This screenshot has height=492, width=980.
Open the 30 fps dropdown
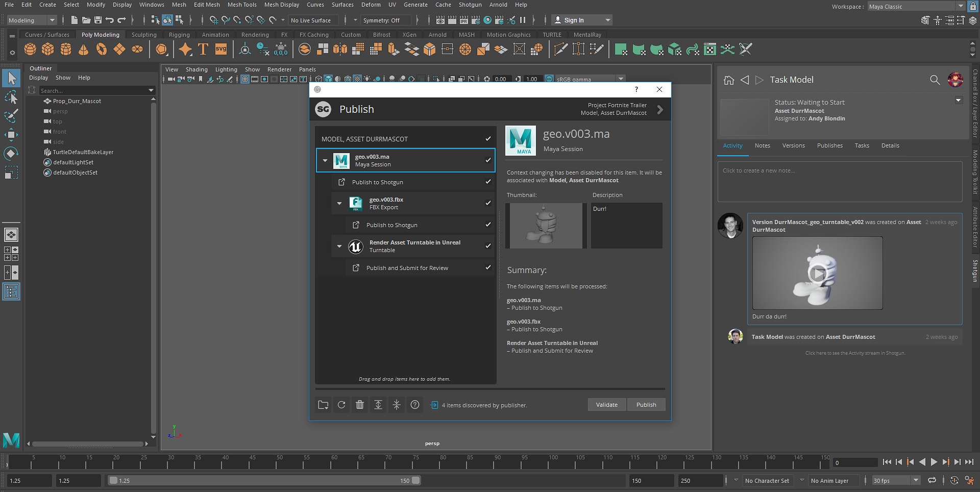(896, 480)
